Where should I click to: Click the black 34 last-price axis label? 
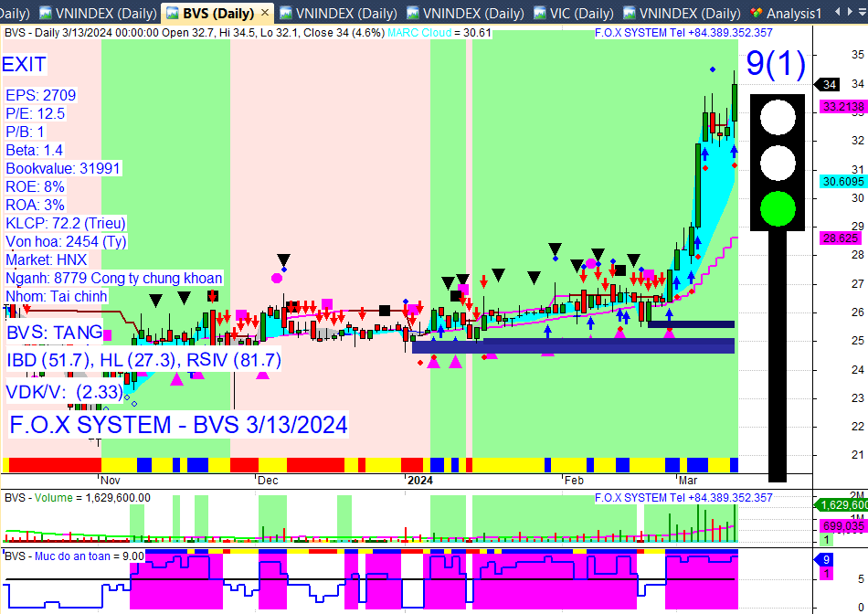tap(827, 85)
